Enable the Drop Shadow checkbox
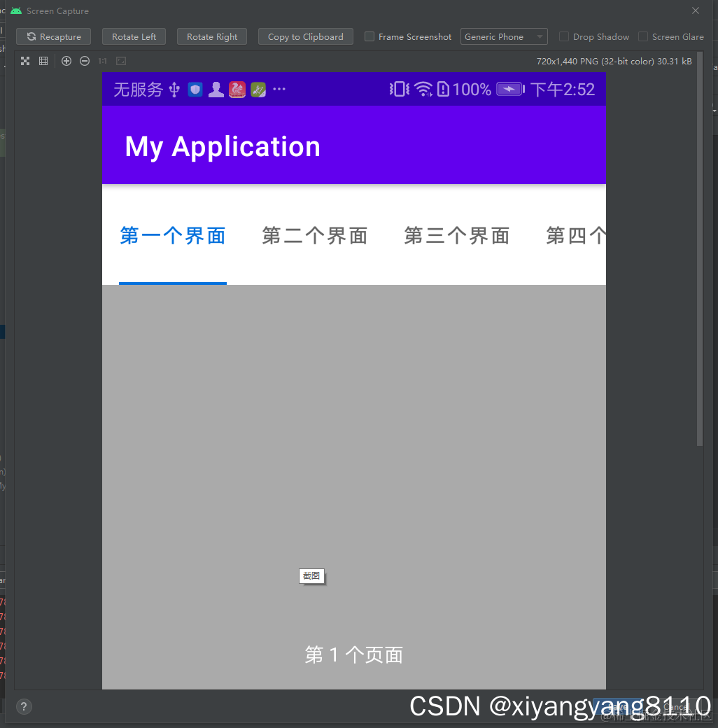 coord(563,36)
